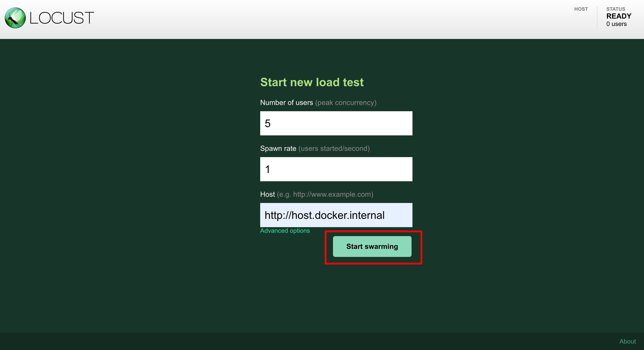Click the 'Number of users' label
The image size is (644, 350).
[x=286, y=102]
